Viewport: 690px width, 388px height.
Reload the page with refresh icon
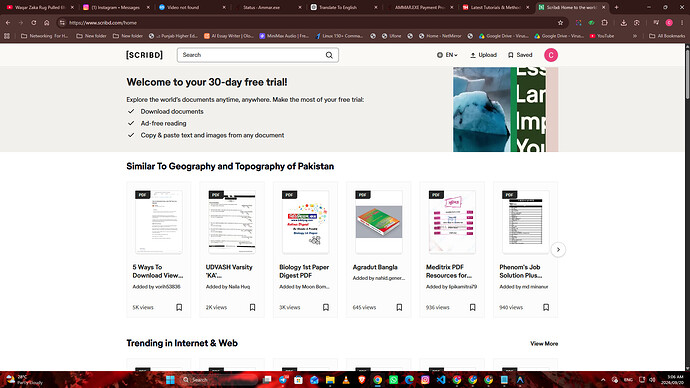(x=33, y=23)
